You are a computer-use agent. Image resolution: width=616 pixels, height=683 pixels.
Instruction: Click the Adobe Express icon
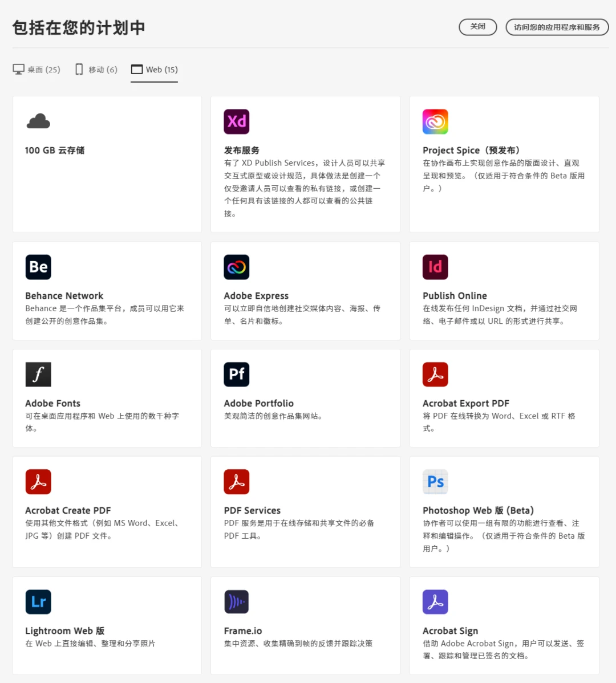(x=237, y=267)
